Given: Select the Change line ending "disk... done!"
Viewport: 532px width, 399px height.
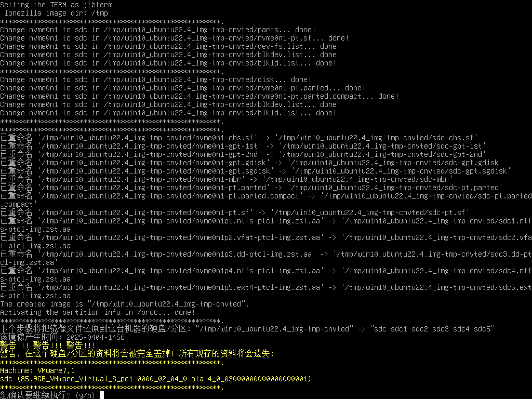Looking at the screenshot, I should tap(156, 79).
